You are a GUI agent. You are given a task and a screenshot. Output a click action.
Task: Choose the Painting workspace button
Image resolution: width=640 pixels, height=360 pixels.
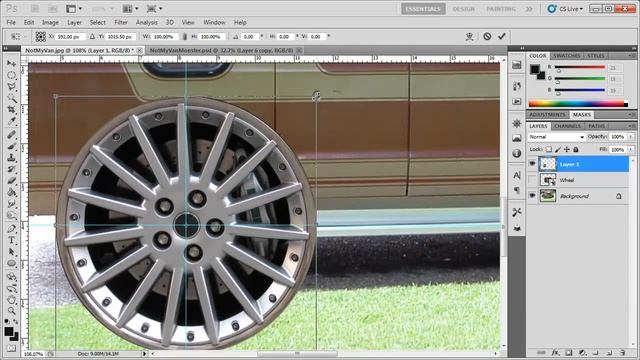tap(501, 9)
